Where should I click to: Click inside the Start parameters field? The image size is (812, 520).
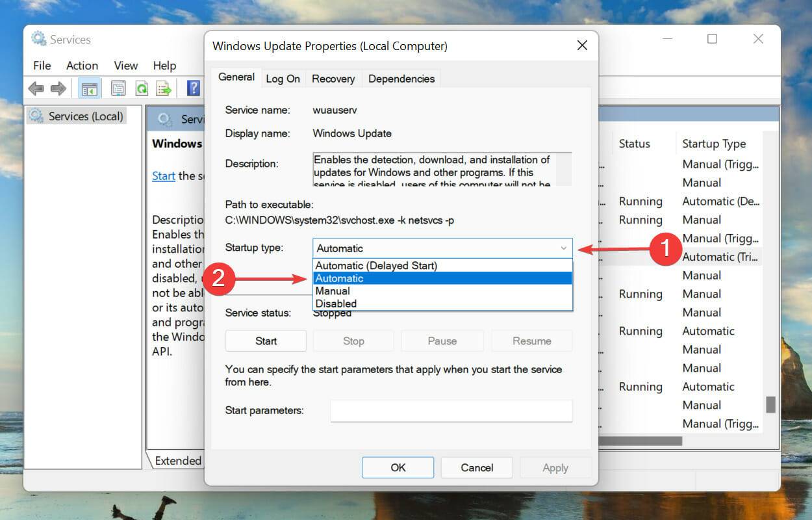(451, 410)
